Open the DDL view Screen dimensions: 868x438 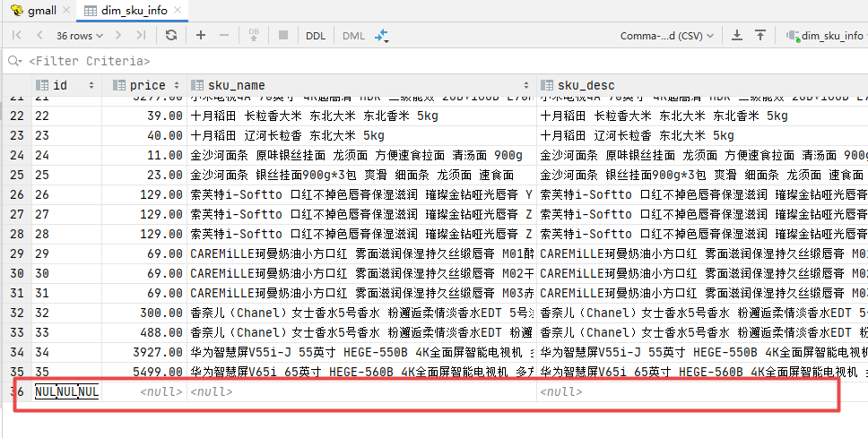click(316, 36)
